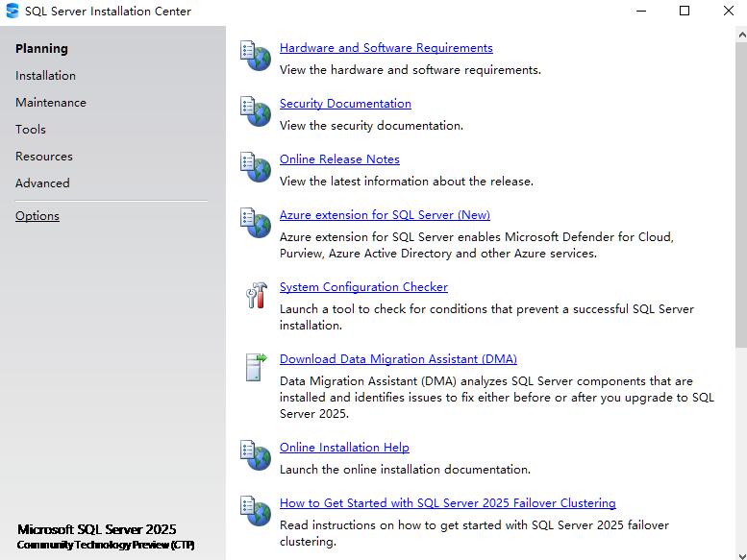The image size is (747, 560).
Task: Open the Hardware and Software Requirements link
Action: (x=386, y=48)
